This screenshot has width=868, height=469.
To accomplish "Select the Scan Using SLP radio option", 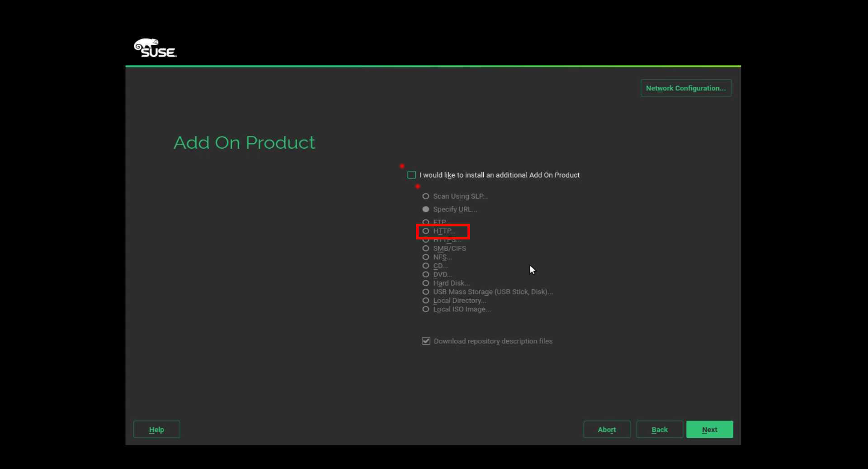I will pos(425,196).
